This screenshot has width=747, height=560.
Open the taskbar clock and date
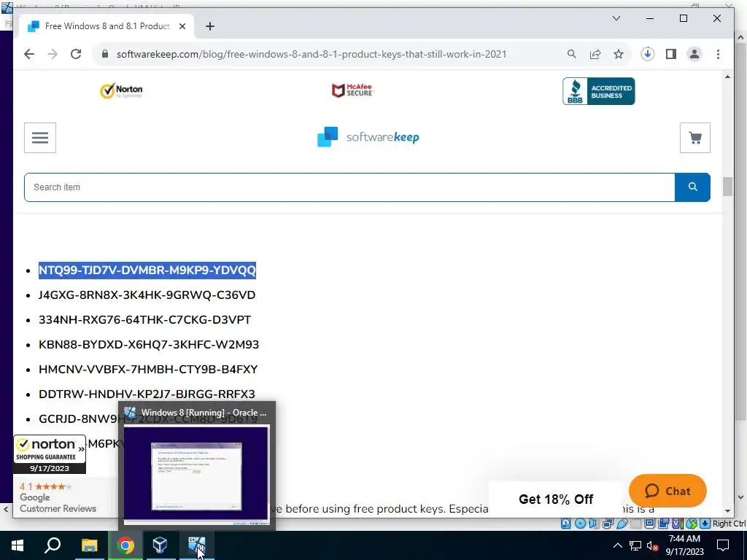684,545
